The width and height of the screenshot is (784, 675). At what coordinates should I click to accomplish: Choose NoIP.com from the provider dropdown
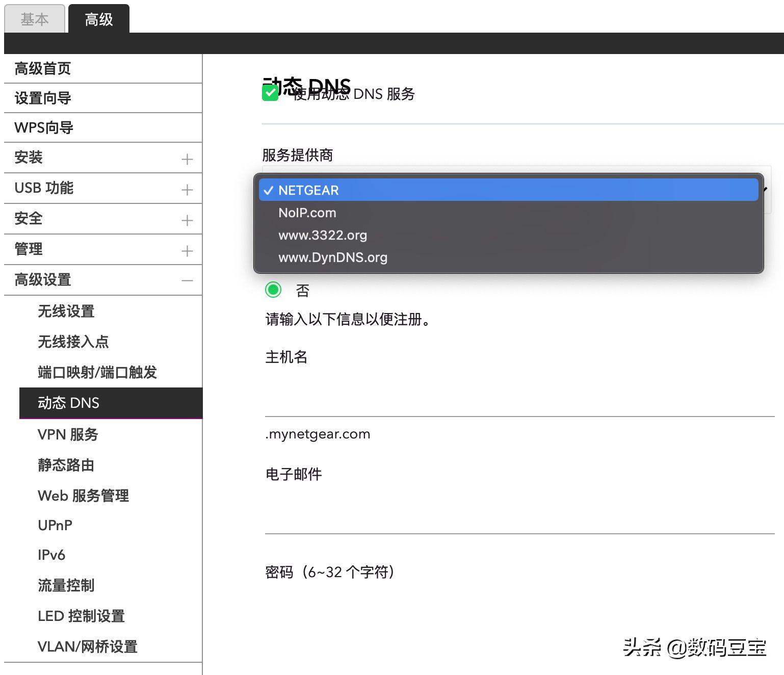[509, 213]
